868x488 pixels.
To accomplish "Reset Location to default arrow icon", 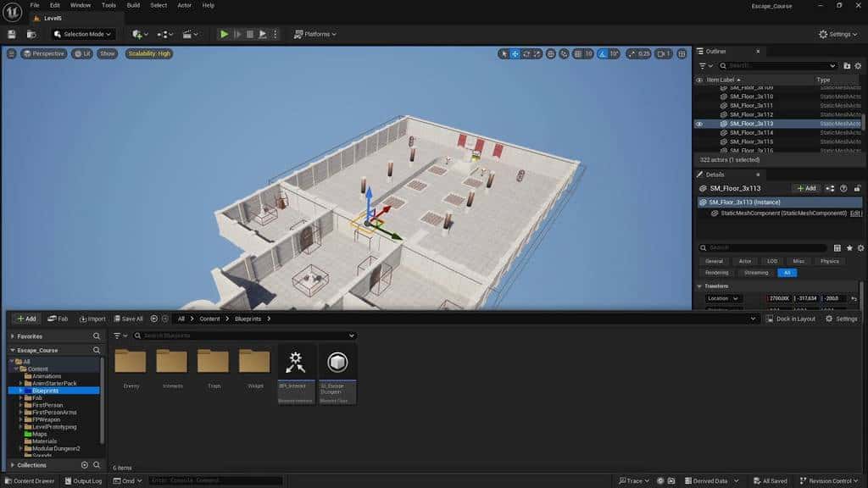I will click(x=854, y=299).
